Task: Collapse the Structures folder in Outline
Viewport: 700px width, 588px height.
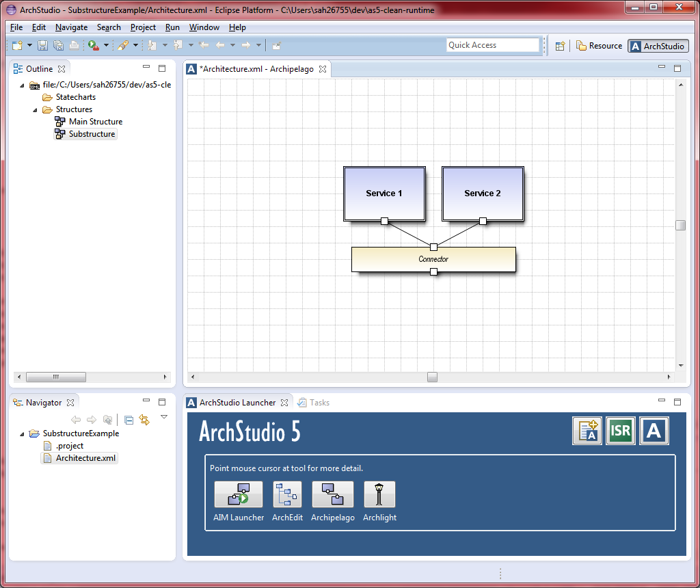Action: tap(36, 110)
